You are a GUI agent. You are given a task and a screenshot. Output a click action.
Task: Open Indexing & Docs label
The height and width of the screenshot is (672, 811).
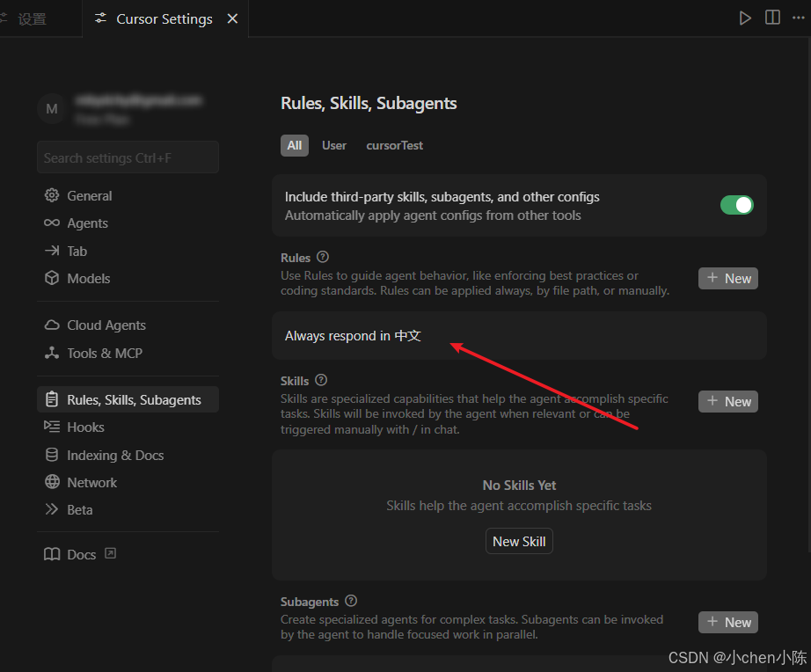pyautogui.click(x=115, y=455)
